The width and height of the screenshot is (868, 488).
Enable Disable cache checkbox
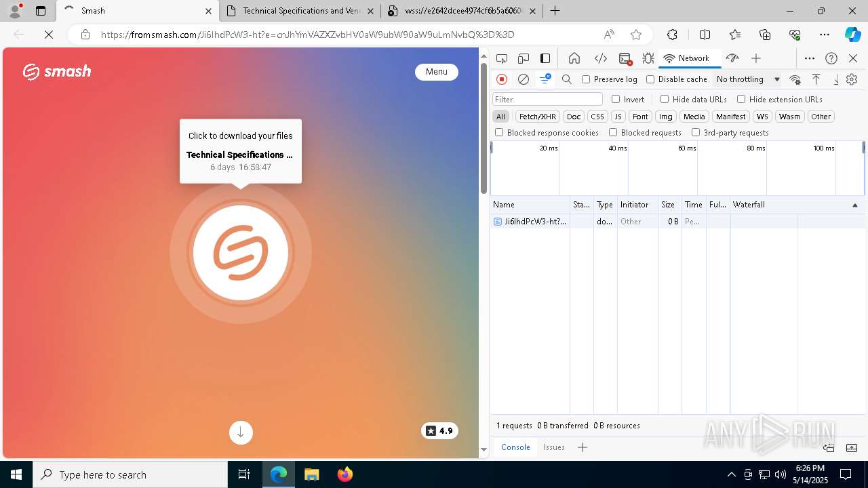tap(650, 79)
